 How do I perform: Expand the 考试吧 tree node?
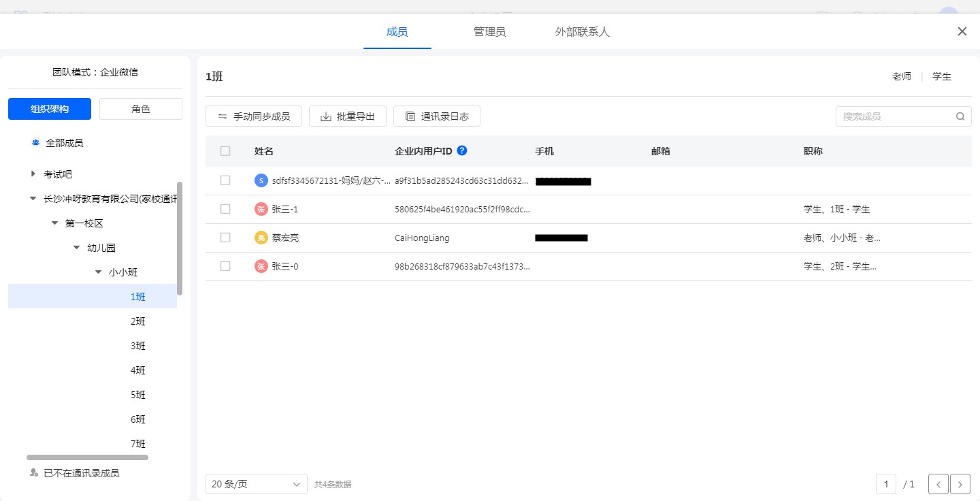click(33, 174)
